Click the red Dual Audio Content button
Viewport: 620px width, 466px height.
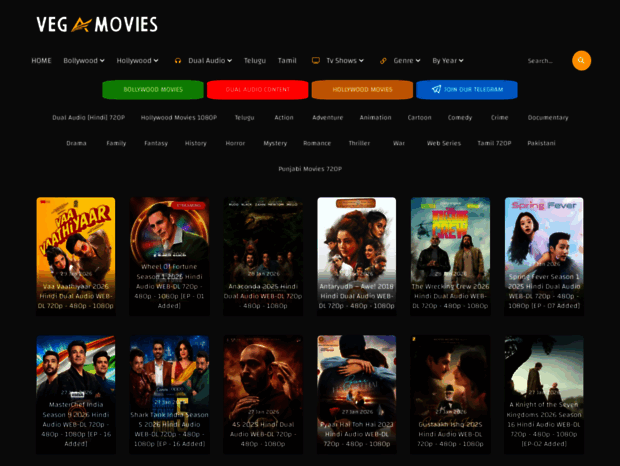(258, 90)
